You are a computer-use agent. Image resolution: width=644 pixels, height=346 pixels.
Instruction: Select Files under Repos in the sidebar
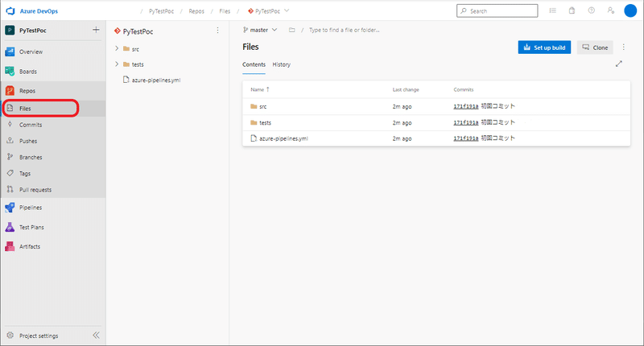coord(53,109)
